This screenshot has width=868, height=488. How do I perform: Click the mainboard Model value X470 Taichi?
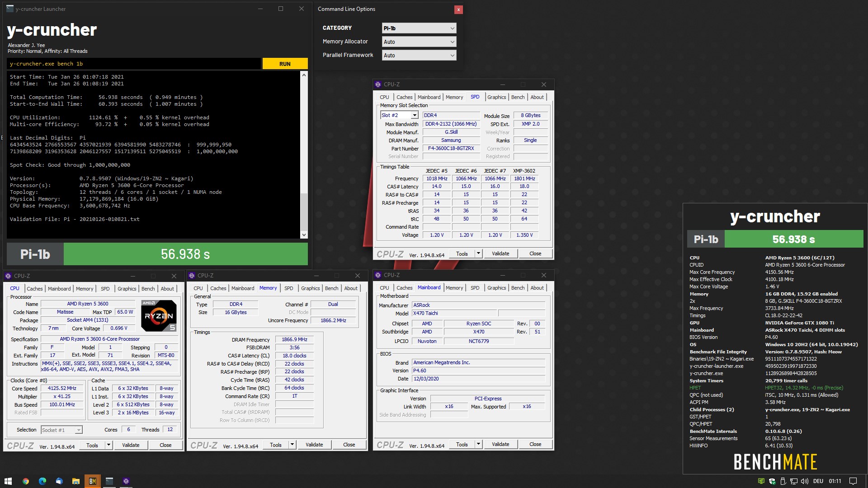click(454, 314)
